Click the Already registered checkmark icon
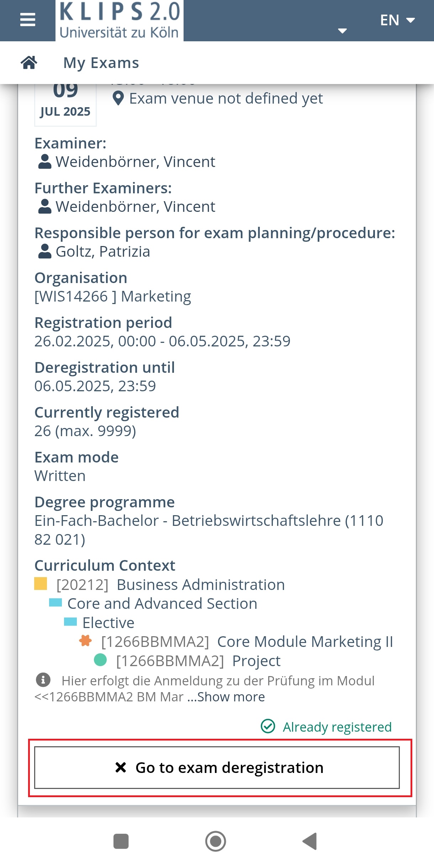The width and height of the screenshot is (434, 868). (x=268, y=726)
